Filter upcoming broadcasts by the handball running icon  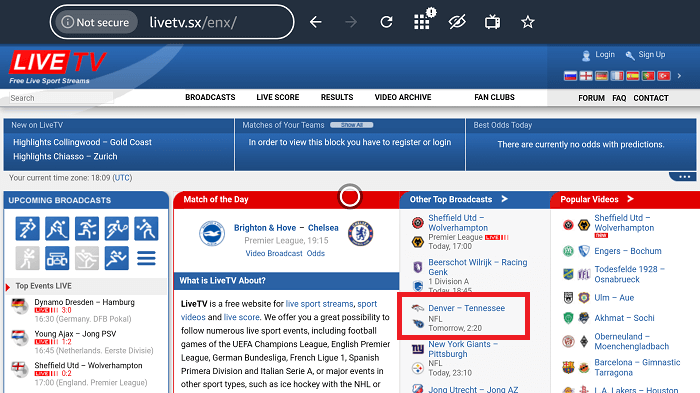click(x=117, y=258)
